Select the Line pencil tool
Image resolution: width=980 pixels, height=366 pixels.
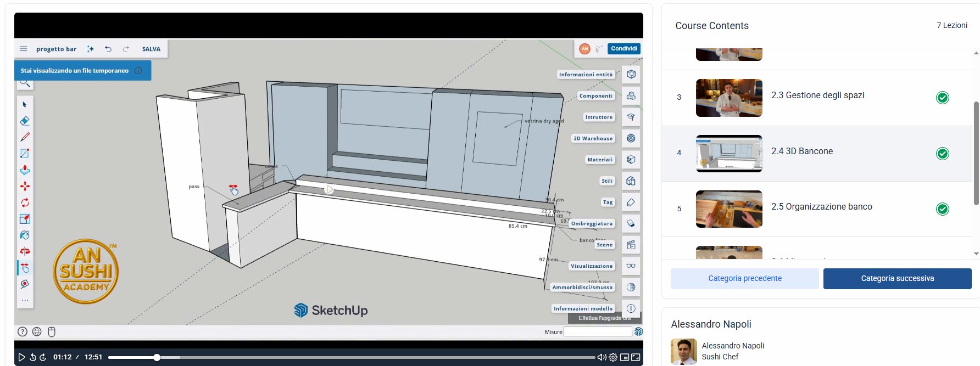[25, 137]
